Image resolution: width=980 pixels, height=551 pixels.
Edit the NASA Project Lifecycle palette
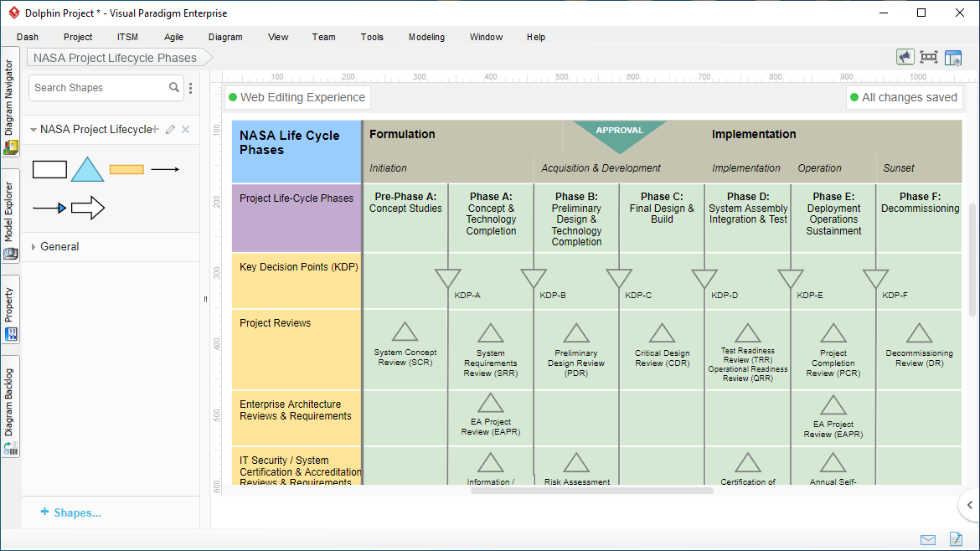(170, 129)
